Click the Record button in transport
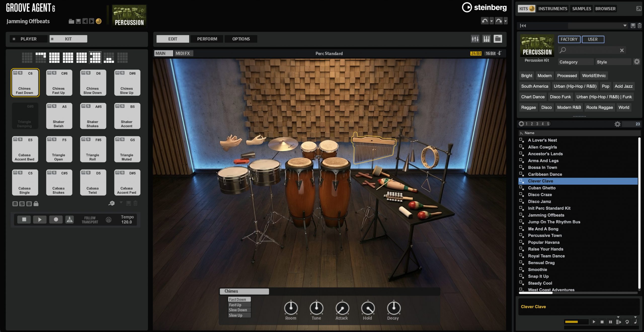This screenshot has width=644, height=332. click(56, 219)
